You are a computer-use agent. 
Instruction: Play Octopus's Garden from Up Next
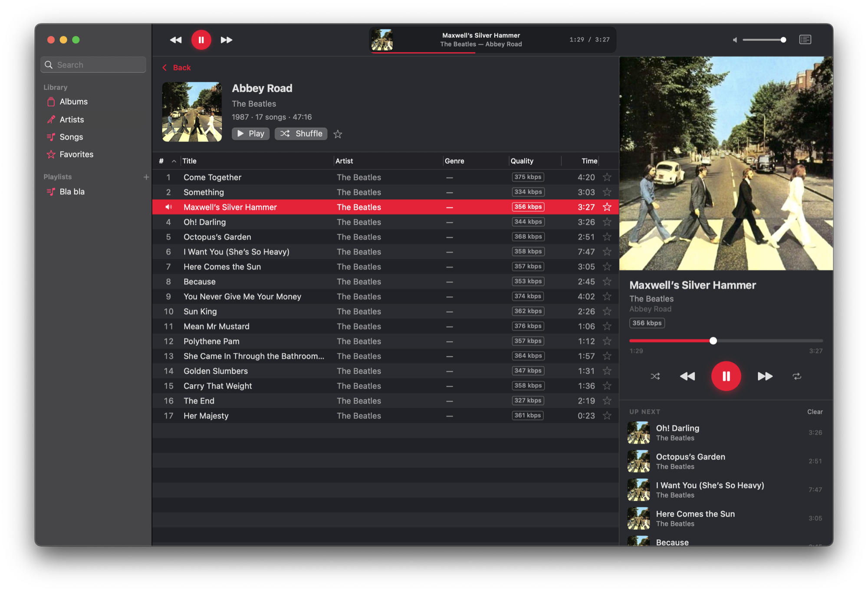[x=726, y=461]
